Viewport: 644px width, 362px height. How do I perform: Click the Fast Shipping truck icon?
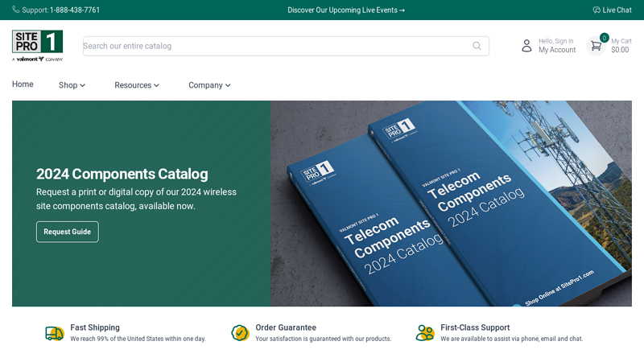pyautogui.click(x=55, y=333)
